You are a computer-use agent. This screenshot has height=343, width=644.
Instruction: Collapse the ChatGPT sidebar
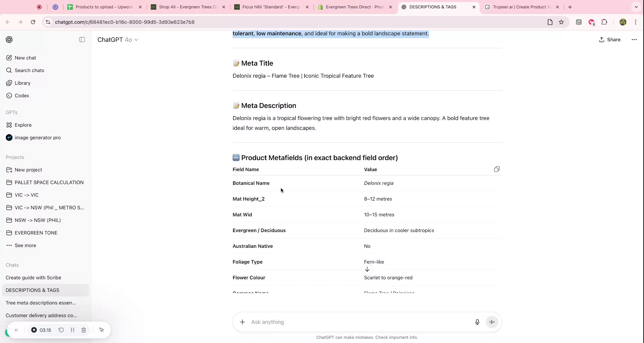[x=82, y=40]
